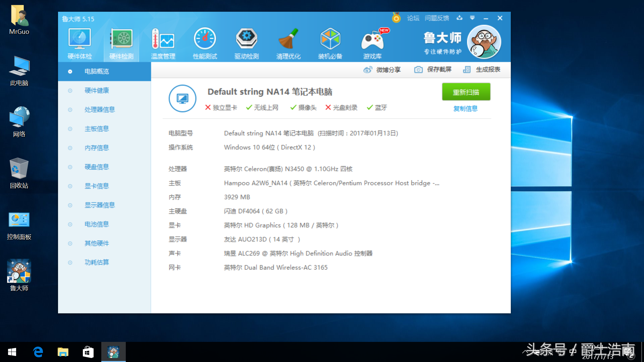Image resolution: width=644 pixels, height=362 pixels.
Task: Select 显卡信息 in the sidebar
Action: click(x=104, y=186)
